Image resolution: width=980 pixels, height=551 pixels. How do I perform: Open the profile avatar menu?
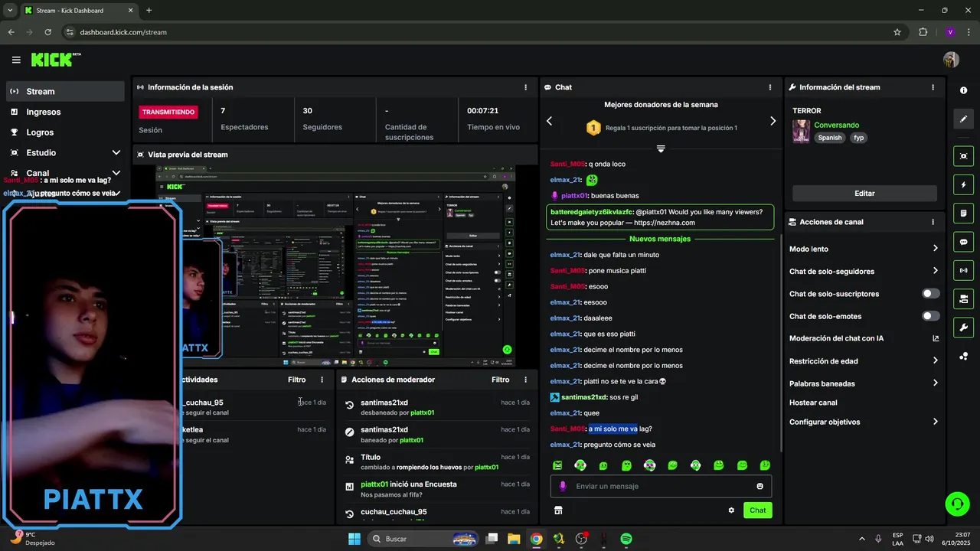[951, 60]
